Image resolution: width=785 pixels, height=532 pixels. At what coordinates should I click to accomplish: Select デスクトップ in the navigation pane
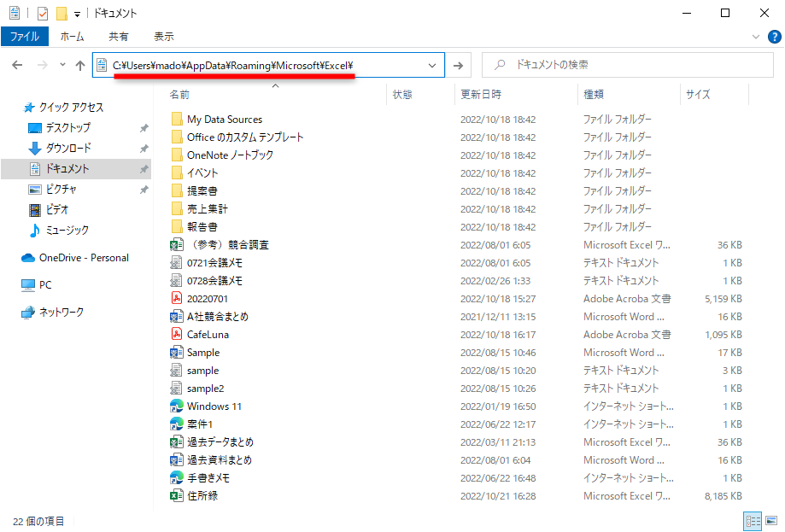click(68, 127)
